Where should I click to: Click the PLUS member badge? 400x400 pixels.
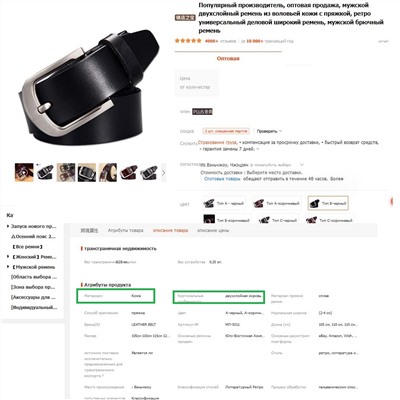pyautogui.click(x=202, y=112)
